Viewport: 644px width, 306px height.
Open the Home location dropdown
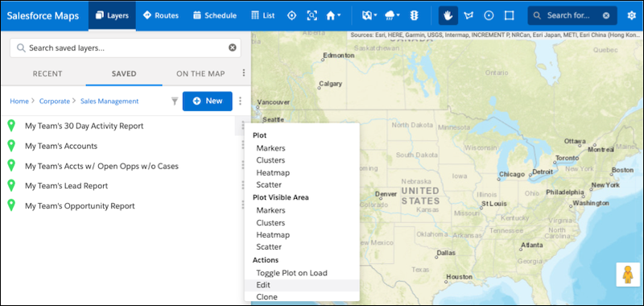333,15
